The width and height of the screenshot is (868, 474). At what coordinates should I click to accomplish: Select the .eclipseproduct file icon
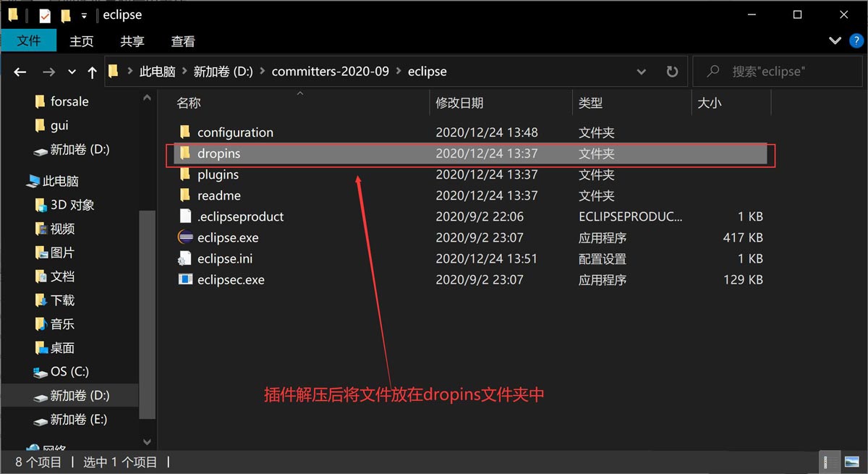(x=185, y=216)
